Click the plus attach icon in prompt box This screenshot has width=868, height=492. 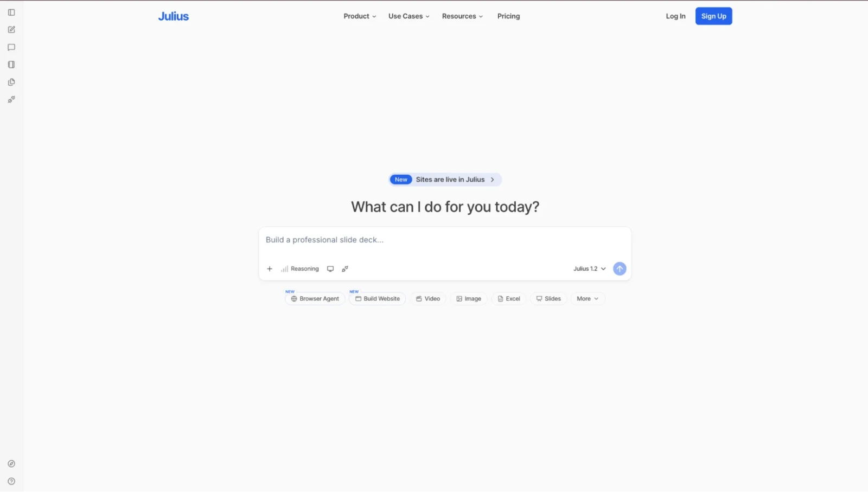click(x=270, y=269)
